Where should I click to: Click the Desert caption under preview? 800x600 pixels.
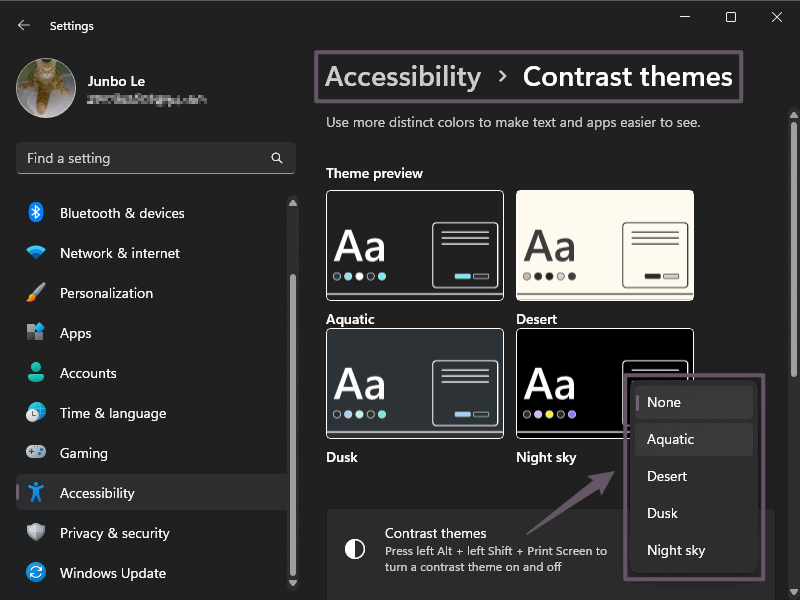[536, 319]
